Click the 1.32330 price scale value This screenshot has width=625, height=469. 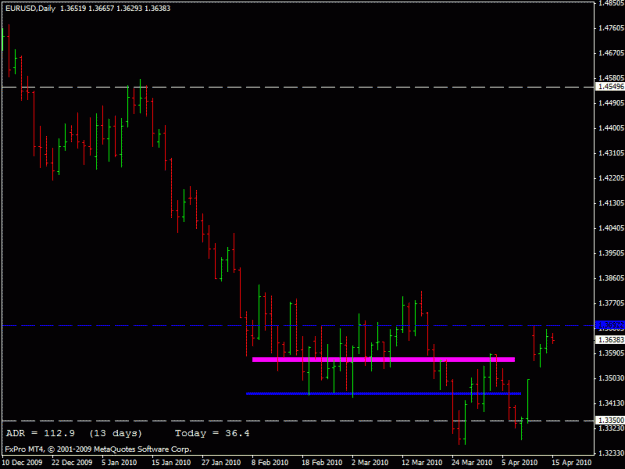click(611, 453)
